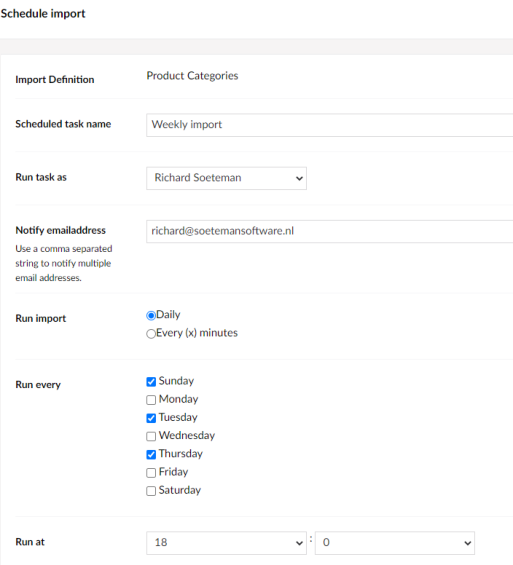The image size is (513, 565).
Task: Click the Run at label
Action: 30,542
